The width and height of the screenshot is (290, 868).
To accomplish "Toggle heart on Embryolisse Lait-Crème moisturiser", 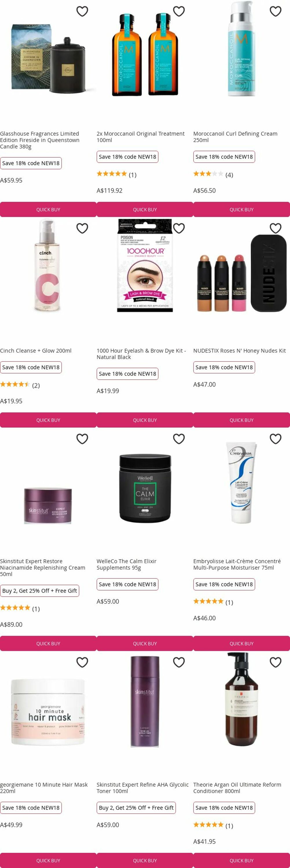I will pos(276,439).
